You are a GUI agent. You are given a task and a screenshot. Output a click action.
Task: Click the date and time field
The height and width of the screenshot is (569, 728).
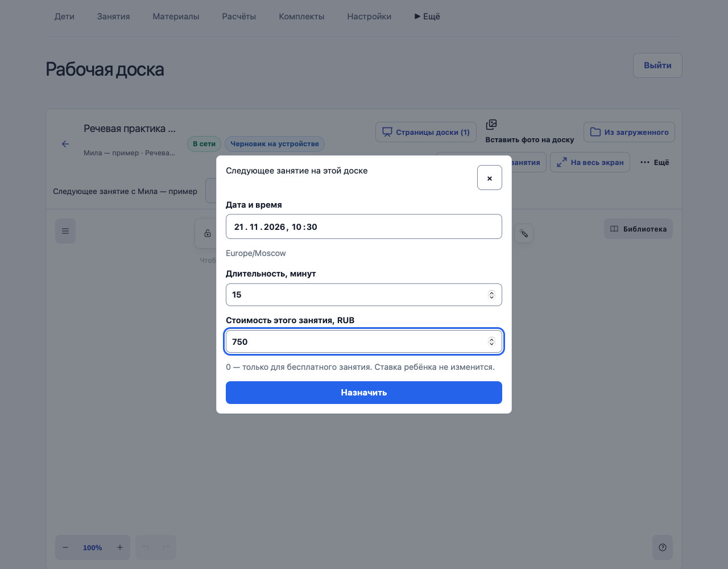coord(363,226)
